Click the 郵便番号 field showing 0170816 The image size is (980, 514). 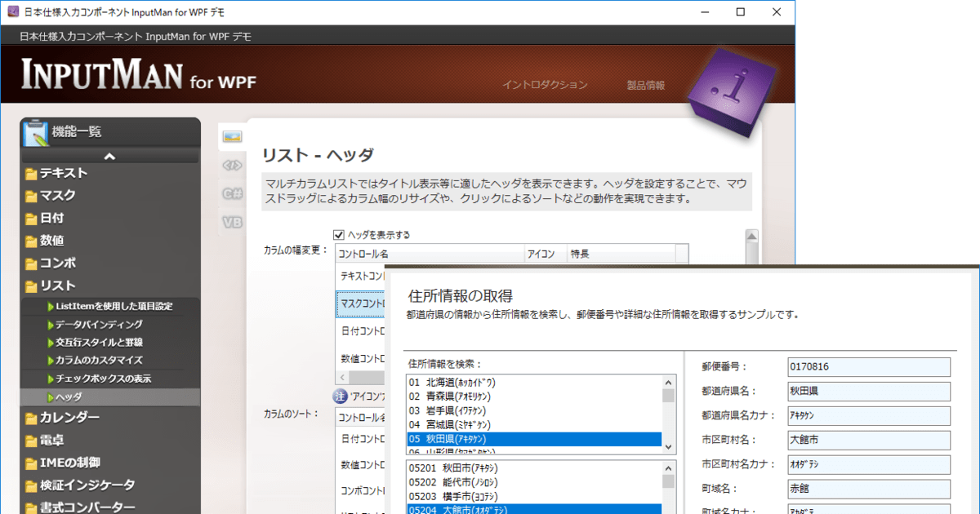[869, 367]
